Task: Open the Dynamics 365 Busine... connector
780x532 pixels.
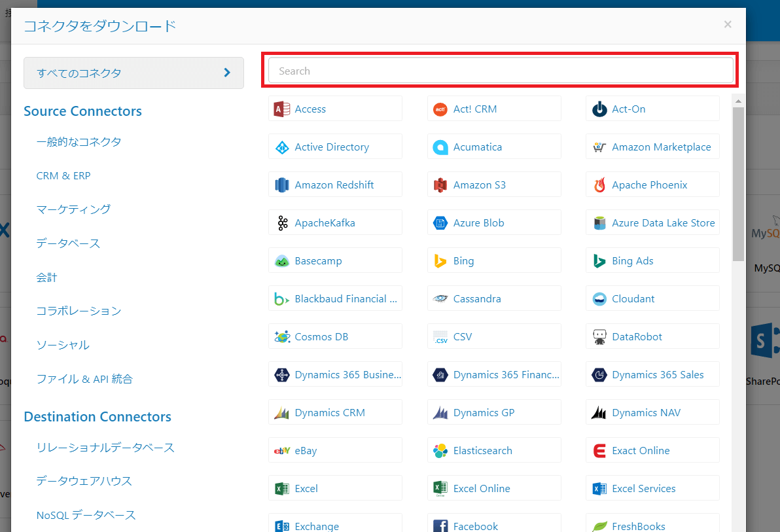Action: tap(335, 374)
